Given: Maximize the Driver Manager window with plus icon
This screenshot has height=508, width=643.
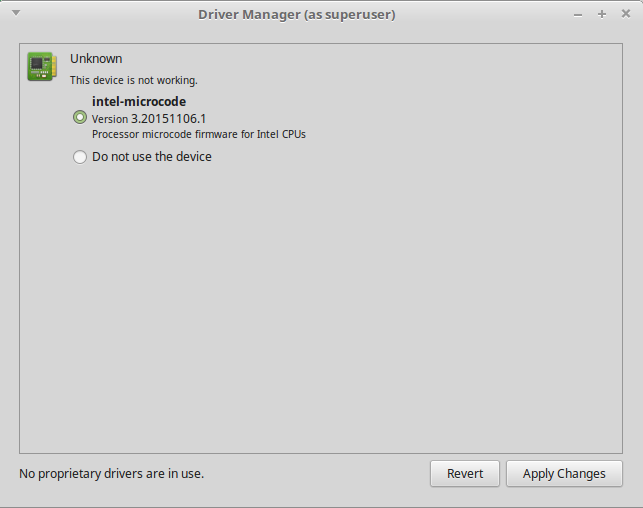Looking at the screenshot, I should point(602,14).
